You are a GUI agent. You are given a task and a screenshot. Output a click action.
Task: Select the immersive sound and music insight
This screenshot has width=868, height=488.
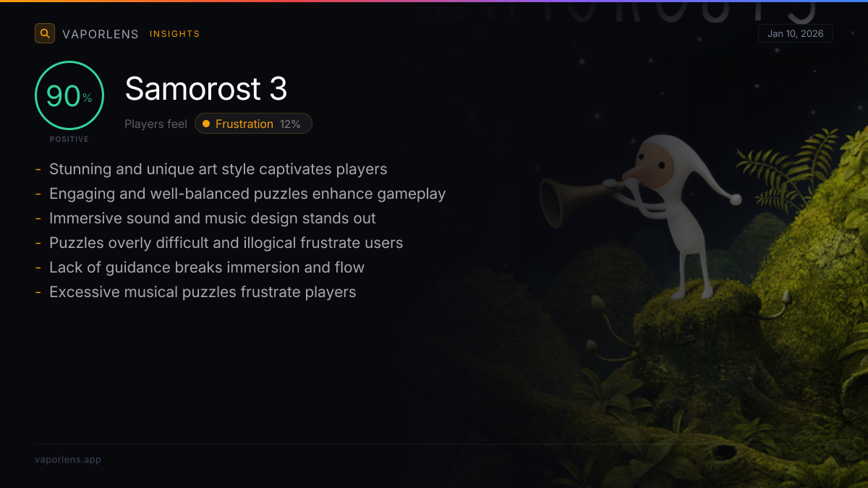(213, 218)
